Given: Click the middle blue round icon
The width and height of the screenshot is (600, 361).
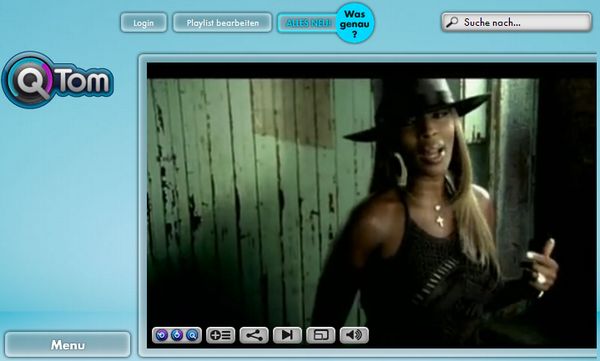Looking at the screenshot, I should (177, 335).
